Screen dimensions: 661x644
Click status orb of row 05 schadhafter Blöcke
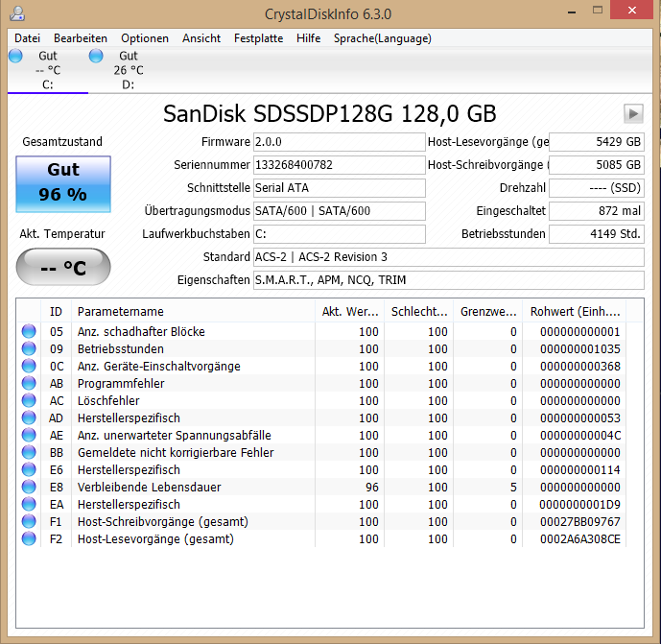click(x=29, y=331)
